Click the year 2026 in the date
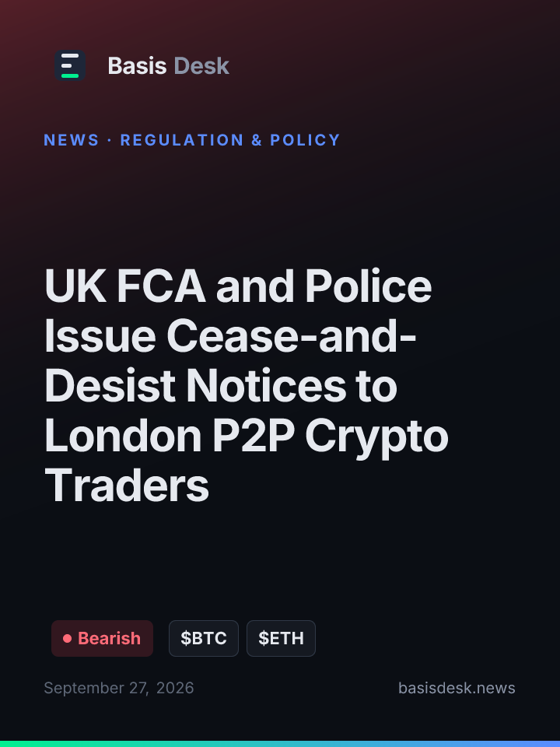The width and height of the screenshot is (560, 747). [x=175, y=688]
